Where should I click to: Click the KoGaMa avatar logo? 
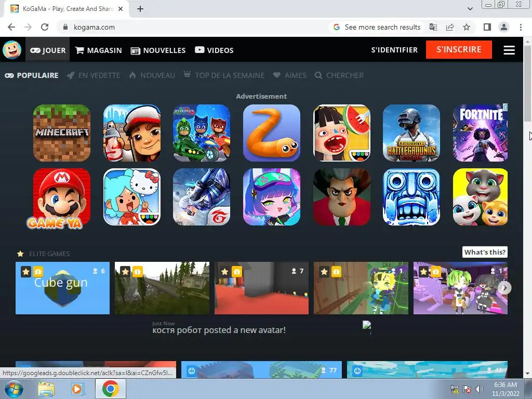[12, 50]
